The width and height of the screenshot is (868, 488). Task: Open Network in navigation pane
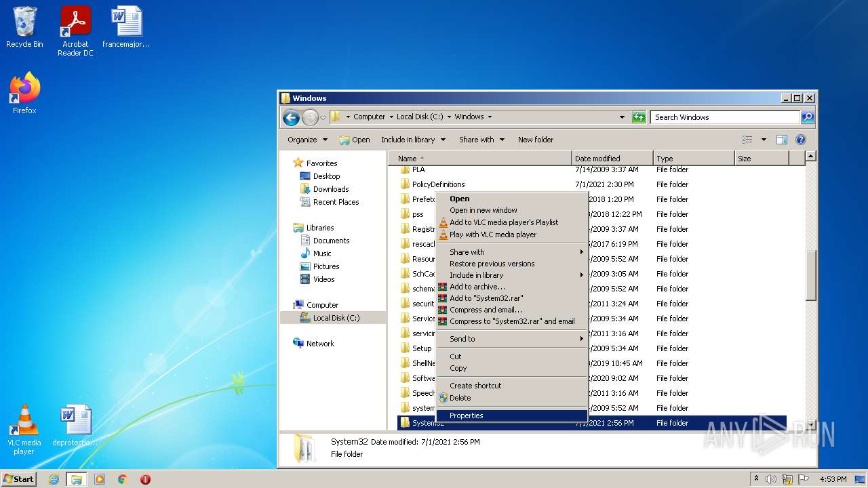313,344
